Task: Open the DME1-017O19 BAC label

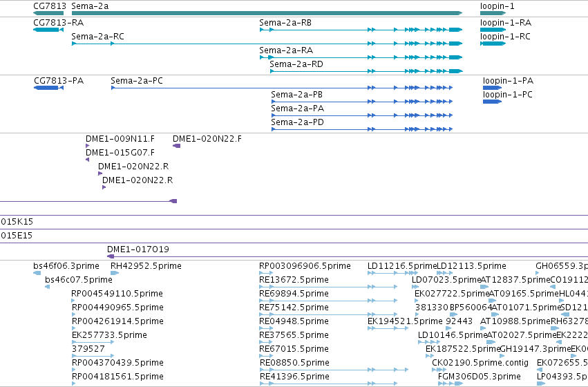Action: pyautogui.click(x=138, y=249)
